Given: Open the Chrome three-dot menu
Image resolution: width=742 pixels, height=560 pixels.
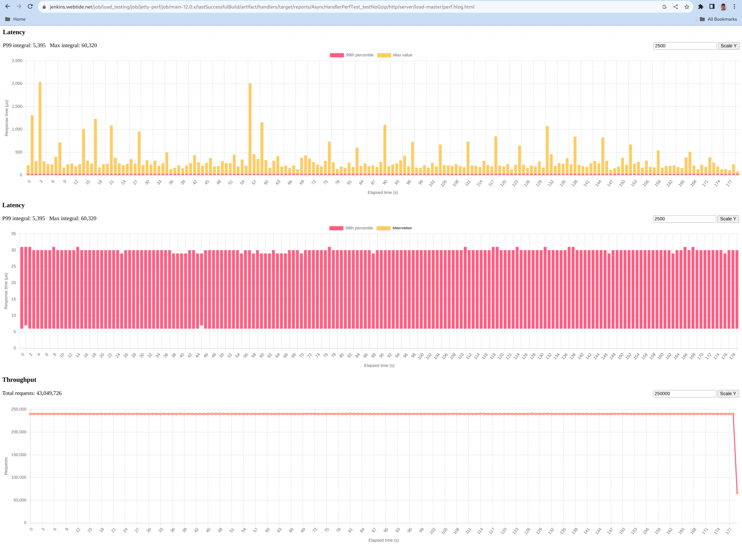Looking at the screenshot, I should (x=735, y=7).
